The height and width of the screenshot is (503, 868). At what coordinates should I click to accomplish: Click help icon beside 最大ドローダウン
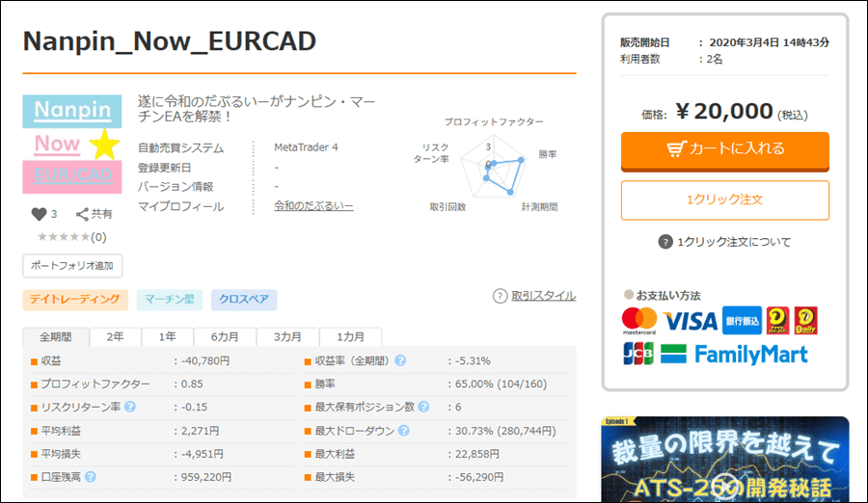point(403,431)
